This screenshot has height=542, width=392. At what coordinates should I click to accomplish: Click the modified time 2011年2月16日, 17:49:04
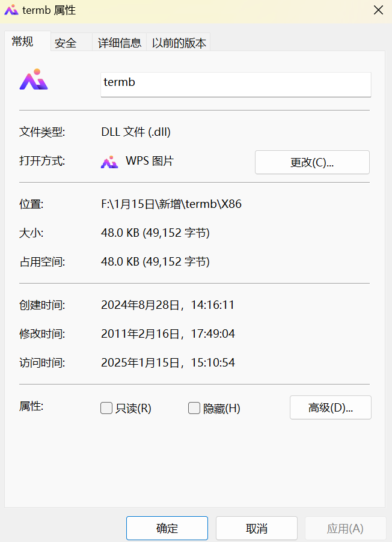point(168,333)
